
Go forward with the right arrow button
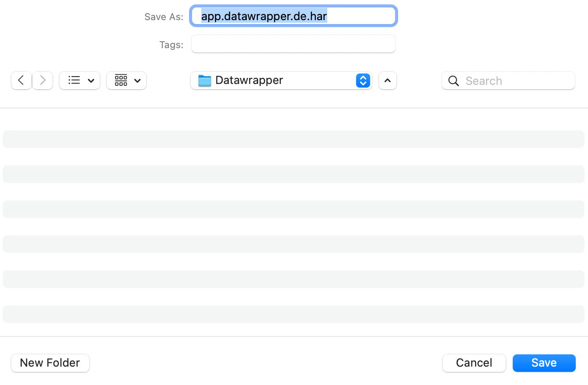(42, 80)
